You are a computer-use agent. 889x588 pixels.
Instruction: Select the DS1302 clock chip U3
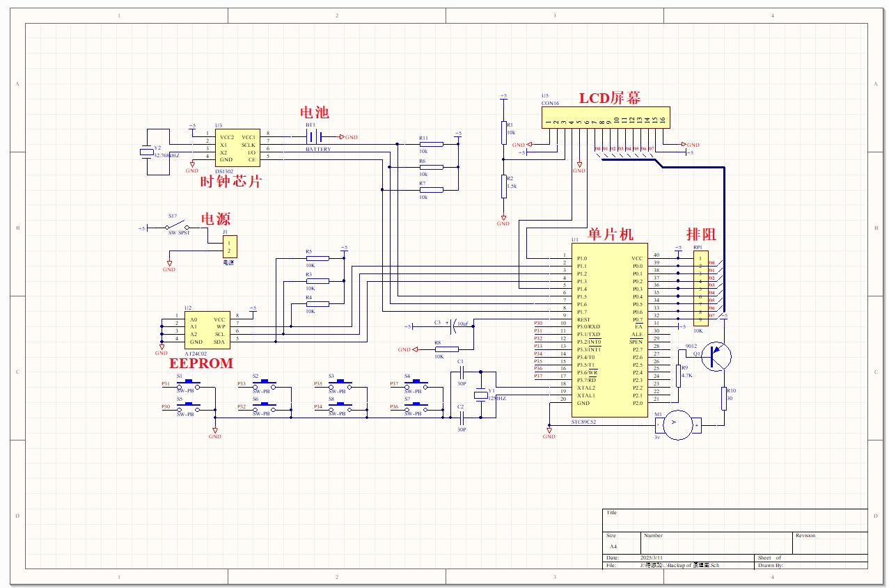(x=237, y=149)
